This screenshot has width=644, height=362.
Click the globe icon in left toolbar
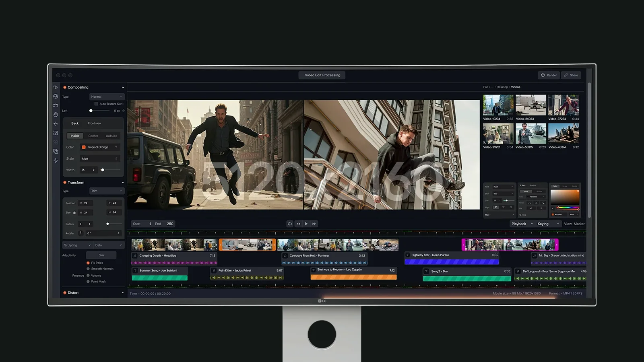coord(56,96)
